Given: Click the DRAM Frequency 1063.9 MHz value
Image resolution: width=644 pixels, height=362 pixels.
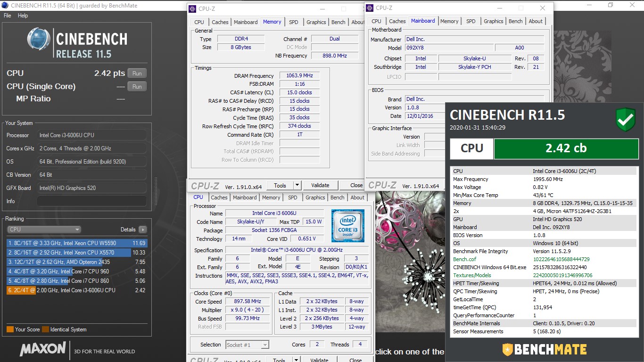Looking at the screenshot, I should pyautogui.click(x=299, y=75).
